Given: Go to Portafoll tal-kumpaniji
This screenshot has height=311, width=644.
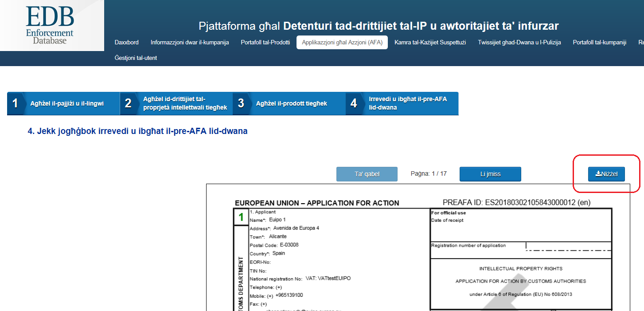Looking at the screenshot, I should pyautogui.click(x=599, y=43).
